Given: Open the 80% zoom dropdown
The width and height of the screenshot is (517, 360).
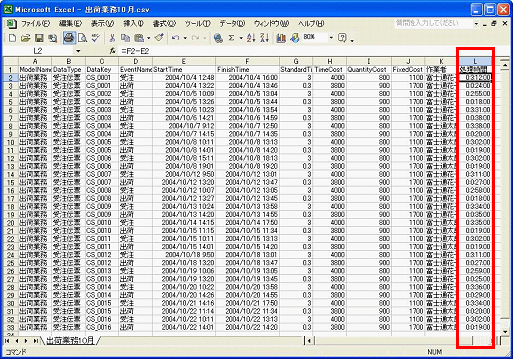Looking at the screenshot, I should [331, 38].
